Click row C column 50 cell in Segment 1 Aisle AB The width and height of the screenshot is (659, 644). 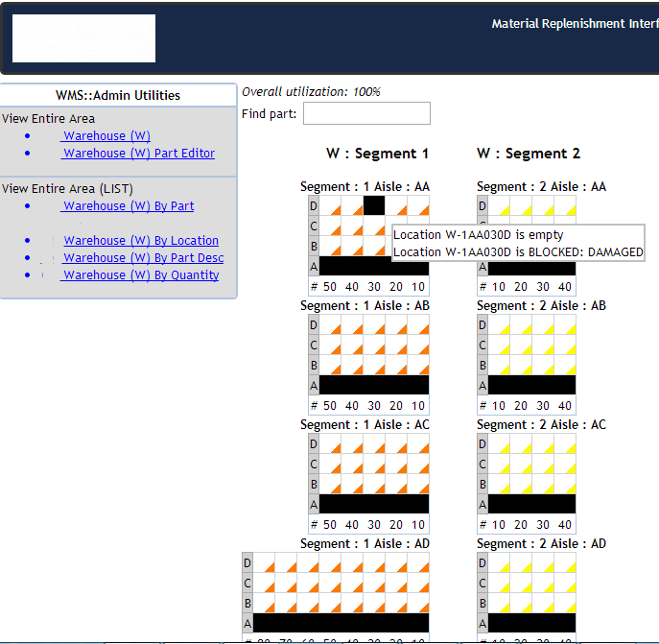pyautogui.click(x=330, y=345)
